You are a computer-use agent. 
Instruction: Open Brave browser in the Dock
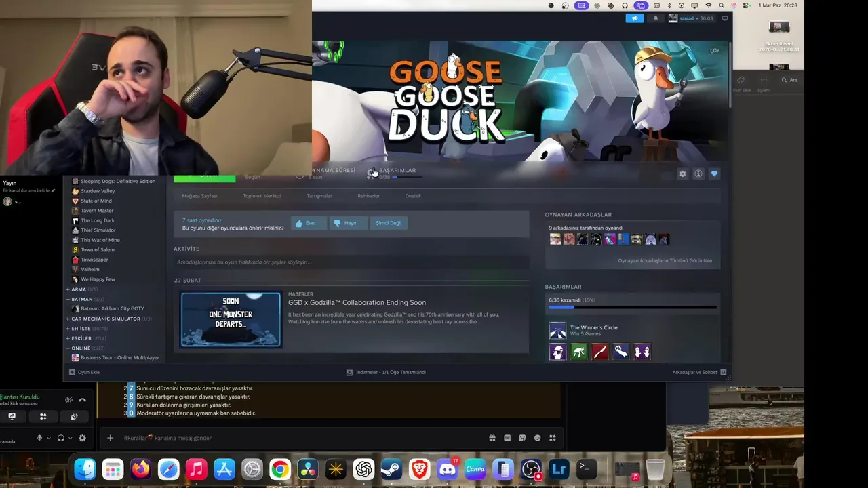(x=419, y=469)
